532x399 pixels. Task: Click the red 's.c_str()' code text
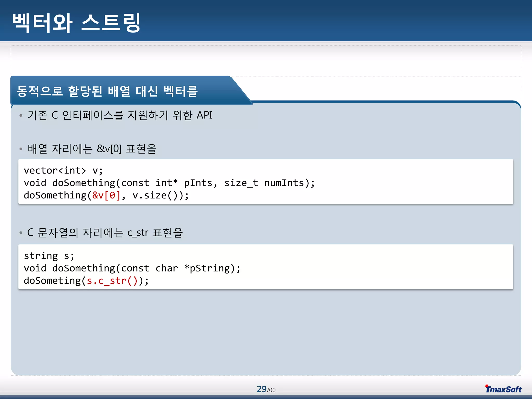point(112,281)
